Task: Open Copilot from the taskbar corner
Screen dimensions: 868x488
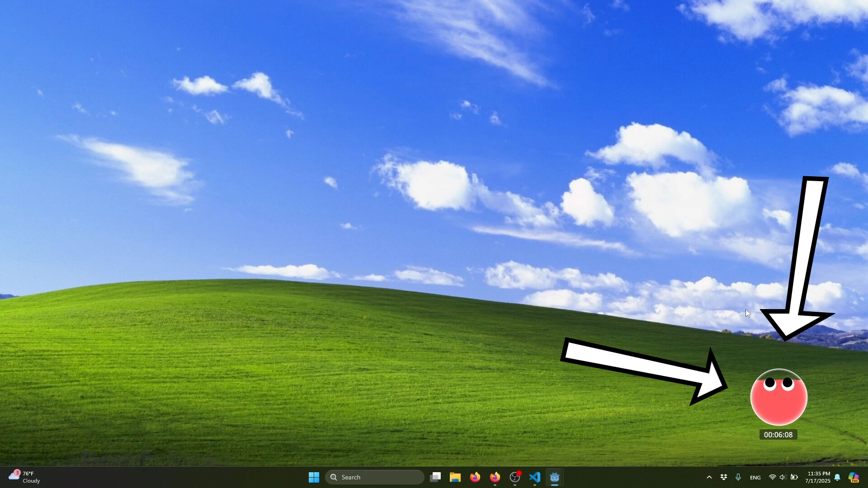Action: pyautogui.click(x=854, y=478)
